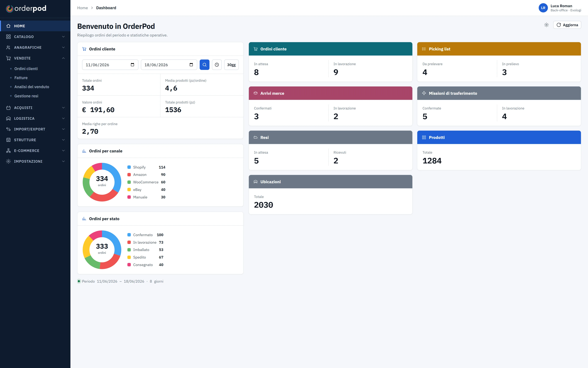Expand the Anagrafiche menu chevron
The height and width of the screenshot is (368, 588).
[x=63, y=48]
